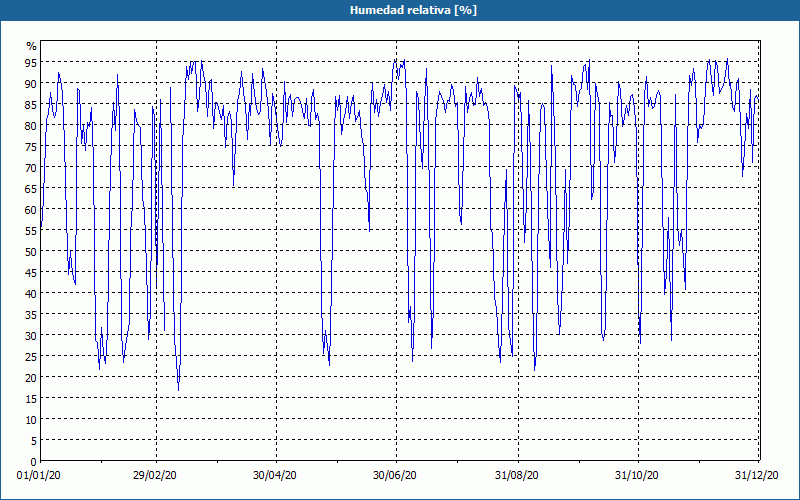
Task: Click the 31/12/20 end date label
Action: pos(757,475)
